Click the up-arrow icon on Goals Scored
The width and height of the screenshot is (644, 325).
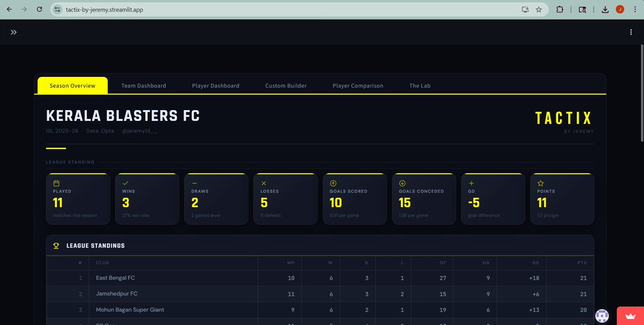[333, 183]
